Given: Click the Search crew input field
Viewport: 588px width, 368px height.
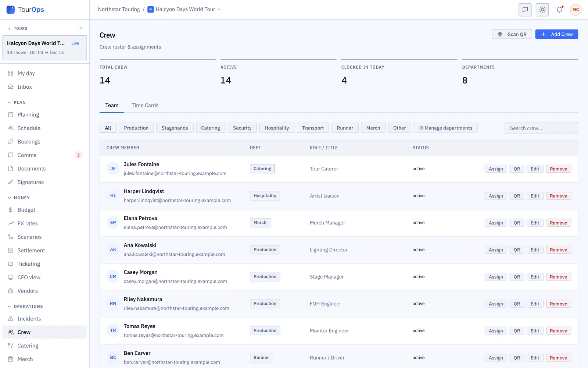Looking at the screenshot, I should pos(541,128).
